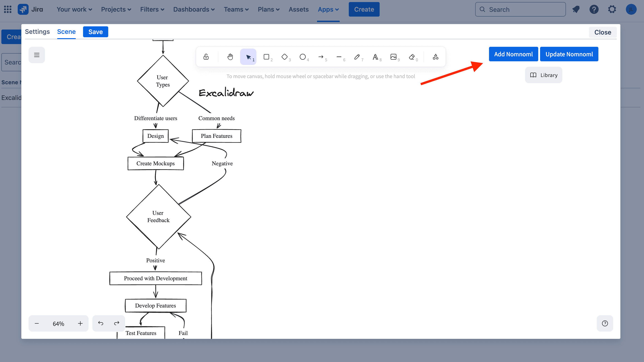The width and height of the screenshot is (644, 362).
Task: Select the Common needs label
Action: [x=216, y=118]
